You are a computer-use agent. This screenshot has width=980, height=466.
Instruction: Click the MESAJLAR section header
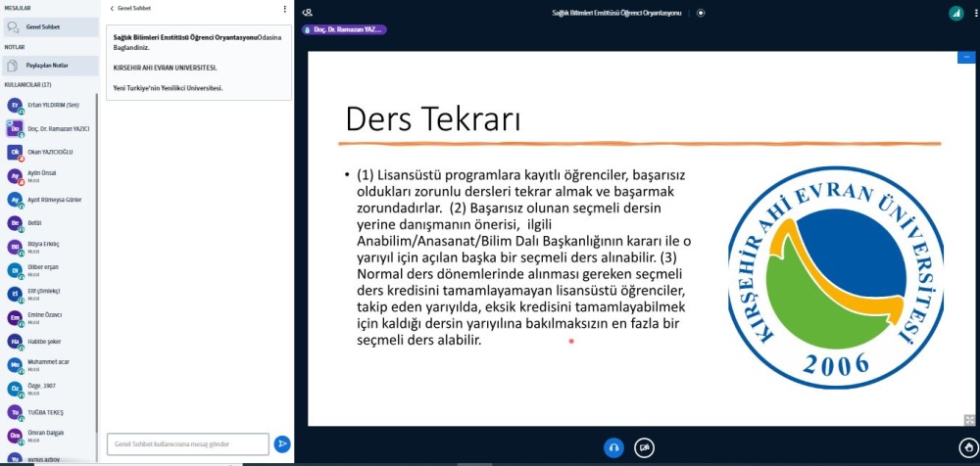coord(18,8)
